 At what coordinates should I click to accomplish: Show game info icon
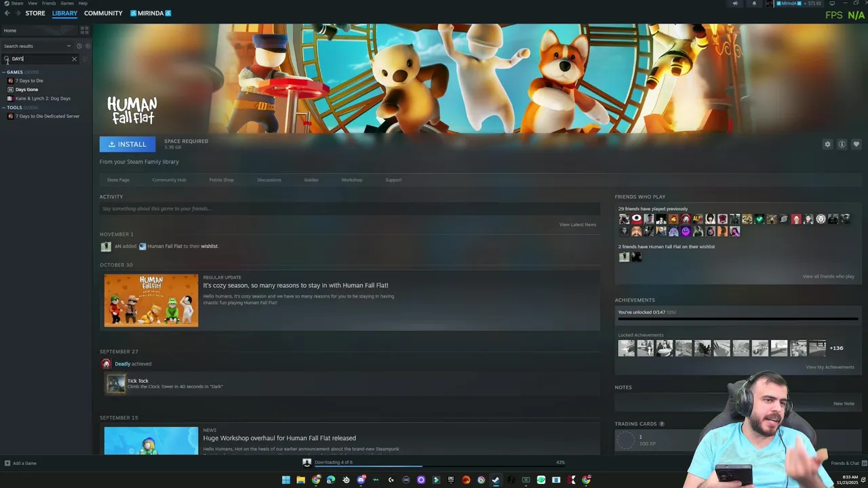click(x=842, y=144)
